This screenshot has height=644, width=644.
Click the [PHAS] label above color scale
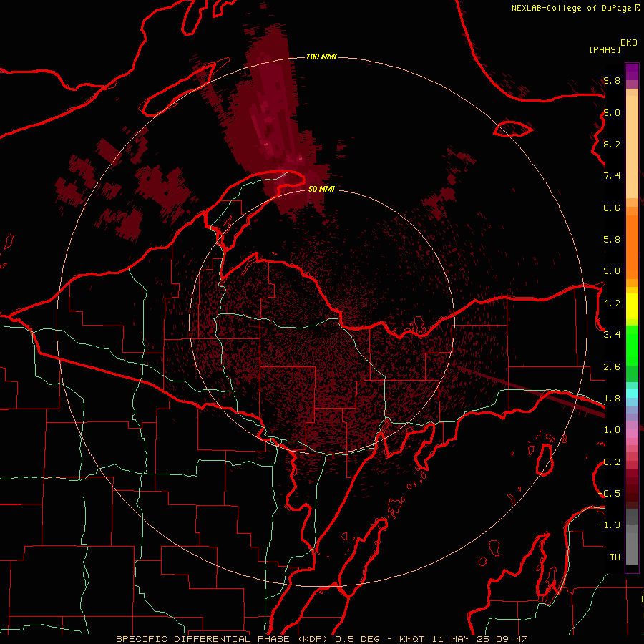point(605,49)
